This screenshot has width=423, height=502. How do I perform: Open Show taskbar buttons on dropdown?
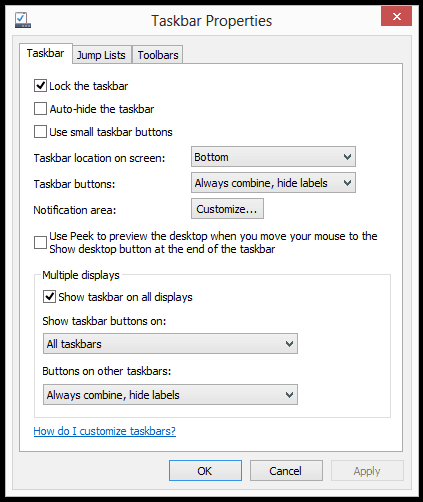[x=170, y=344]
